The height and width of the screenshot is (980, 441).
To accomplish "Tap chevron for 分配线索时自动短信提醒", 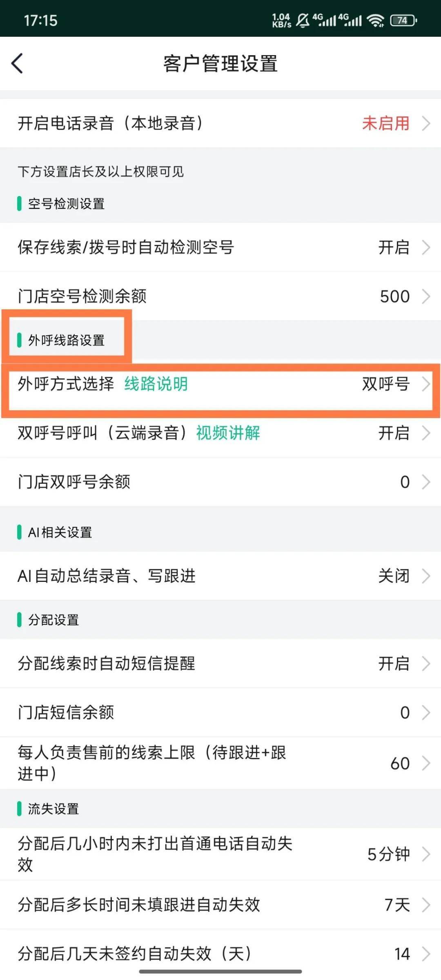I will point(426,664).
